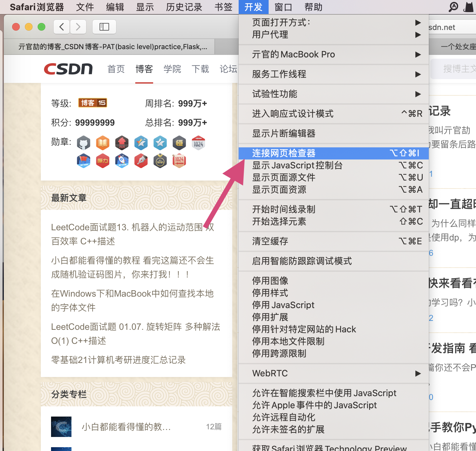Viewport: 476px width, 451px height.
Task: Open the 书签 menu
Action: click(223, 7)
